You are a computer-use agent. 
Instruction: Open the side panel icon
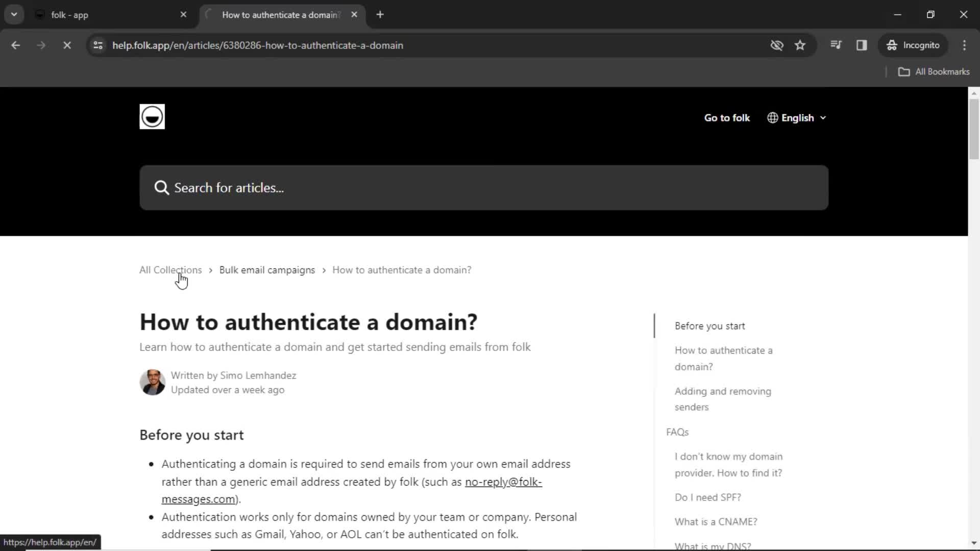click(862, 45)
